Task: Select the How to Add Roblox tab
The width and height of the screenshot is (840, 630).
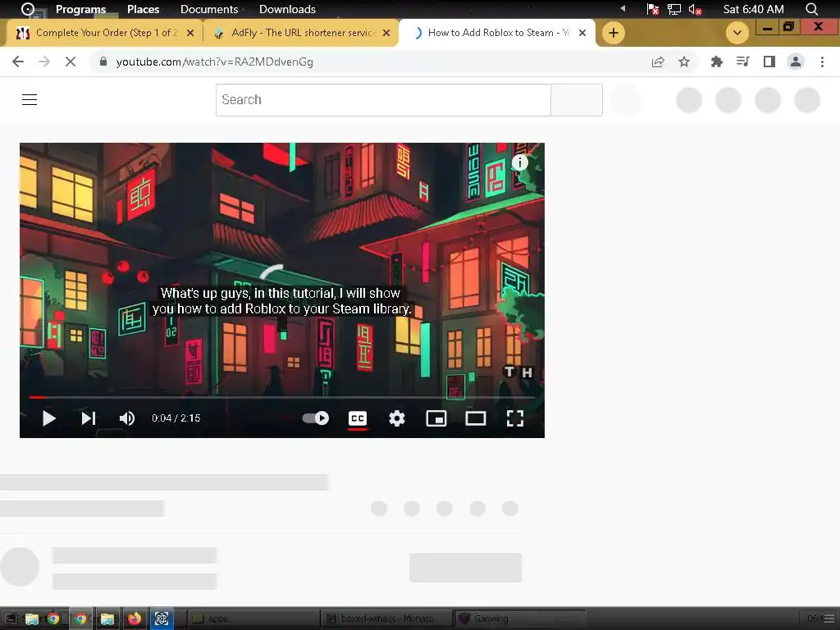Action: click(x=497, y=33)
